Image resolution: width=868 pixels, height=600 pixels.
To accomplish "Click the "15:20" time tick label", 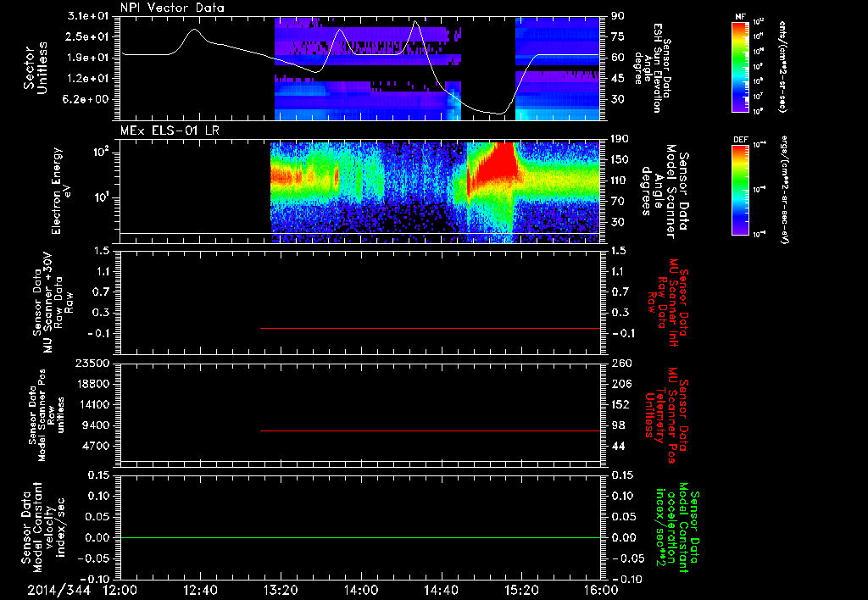I will [x=521, y=591].
